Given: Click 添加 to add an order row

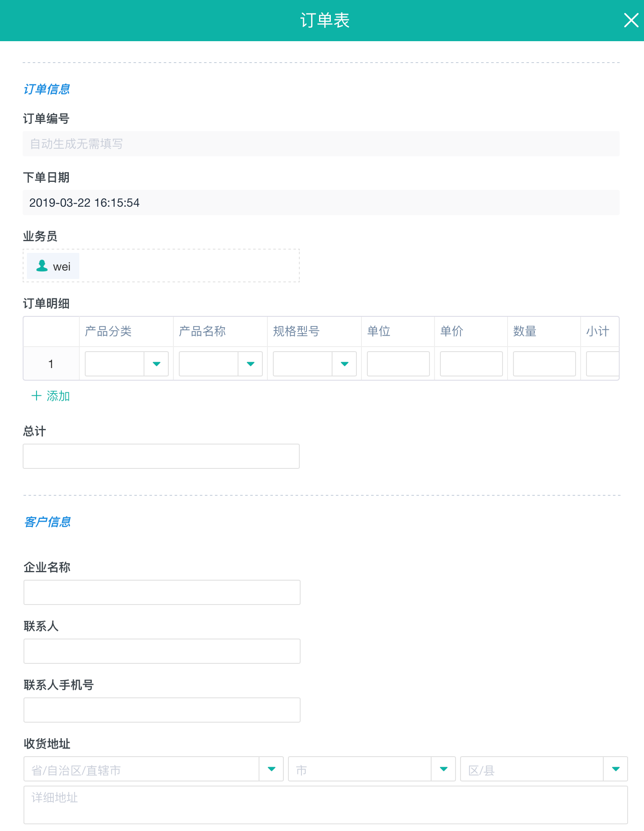Looking at the screenshot, I should pos(51,396).
